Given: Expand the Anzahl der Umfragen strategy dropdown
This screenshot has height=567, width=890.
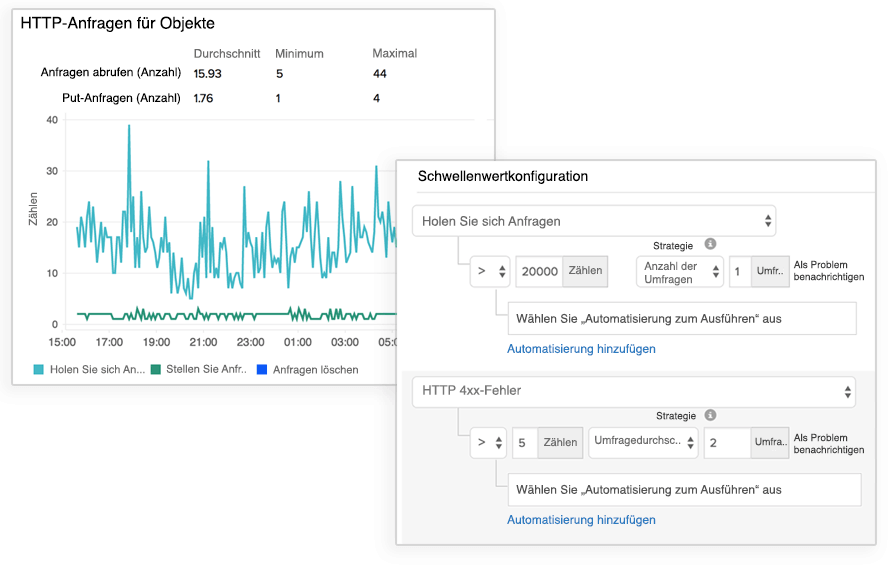Looking at the screenshot, I should coord(681,271).
